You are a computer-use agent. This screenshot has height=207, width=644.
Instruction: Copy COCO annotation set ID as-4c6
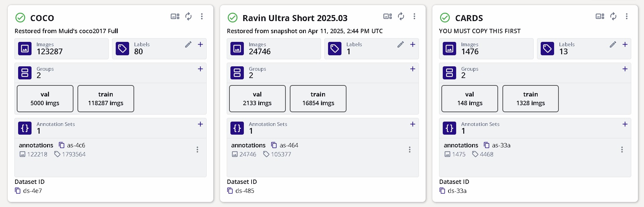(62, 145)
